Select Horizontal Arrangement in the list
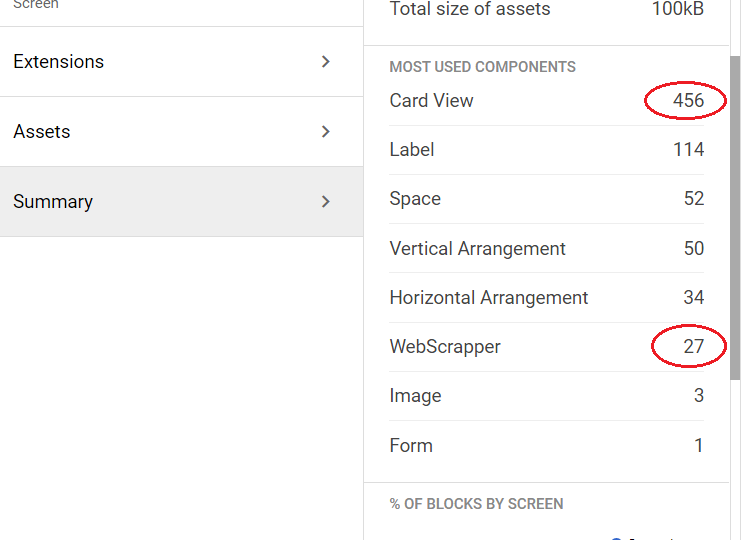Screen dimensions: 741x540 [488, 298]
